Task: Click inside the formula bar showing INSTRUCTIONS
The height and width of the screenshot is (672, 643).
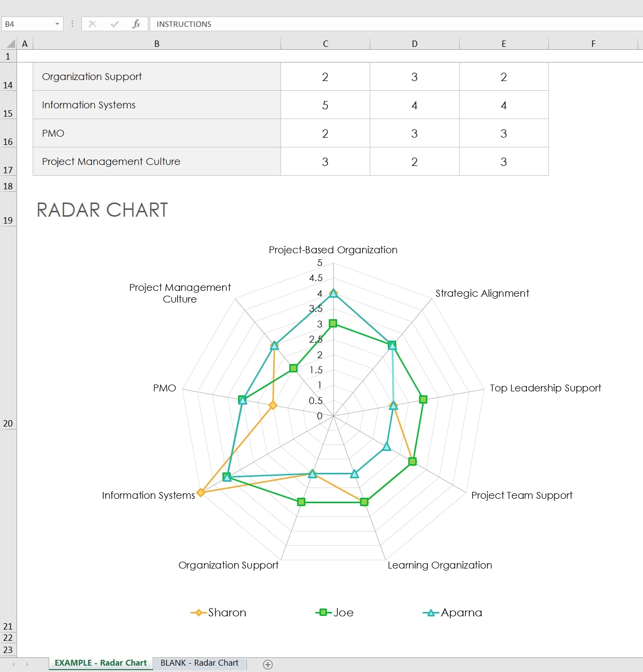Action: pos(244,23)
